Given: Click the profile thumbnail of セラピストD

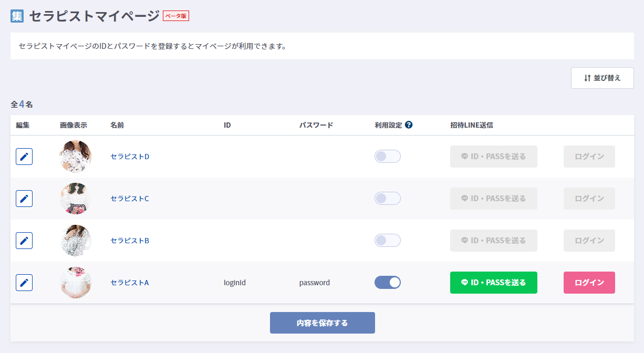Looking at the screenshot, I should coord(76,157).
